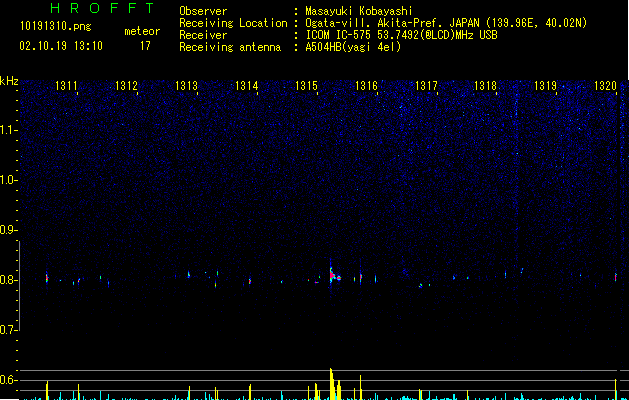This screenshot has height=400, width=629.
Task: Click the 1319 time axis marker
Action: coord(546,86)
